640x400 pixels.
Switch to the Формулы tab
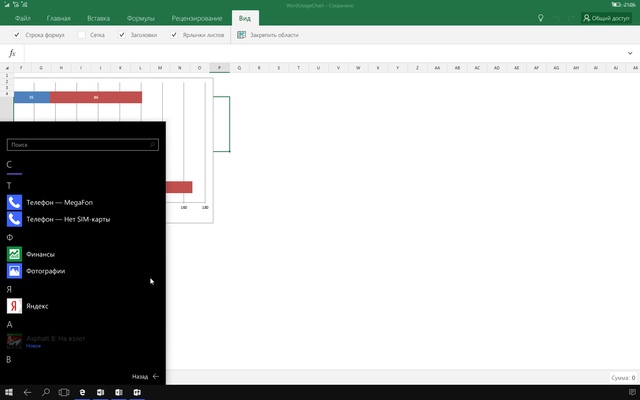(140, 18)
